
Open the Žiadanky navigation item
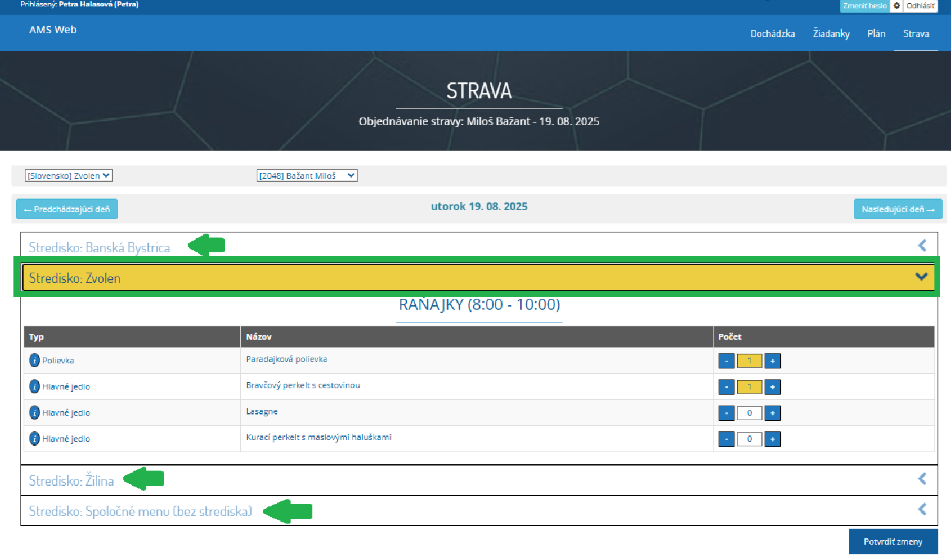(x=831, y=33)
